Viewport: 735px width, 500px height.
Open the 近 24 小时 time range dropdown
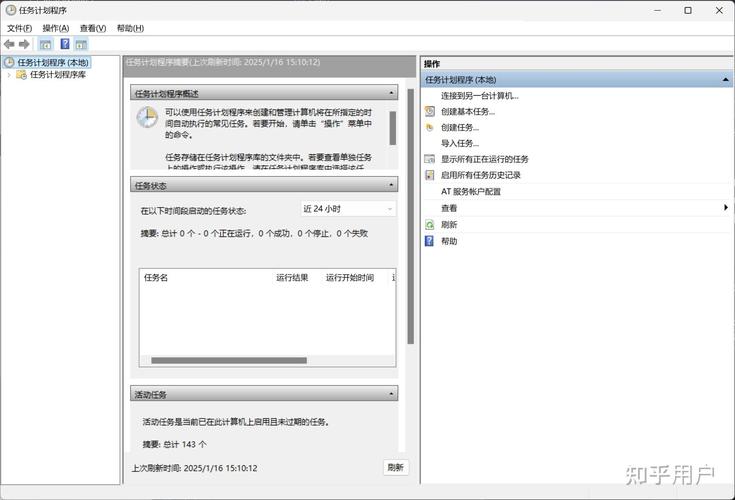(x=348, y=209)
